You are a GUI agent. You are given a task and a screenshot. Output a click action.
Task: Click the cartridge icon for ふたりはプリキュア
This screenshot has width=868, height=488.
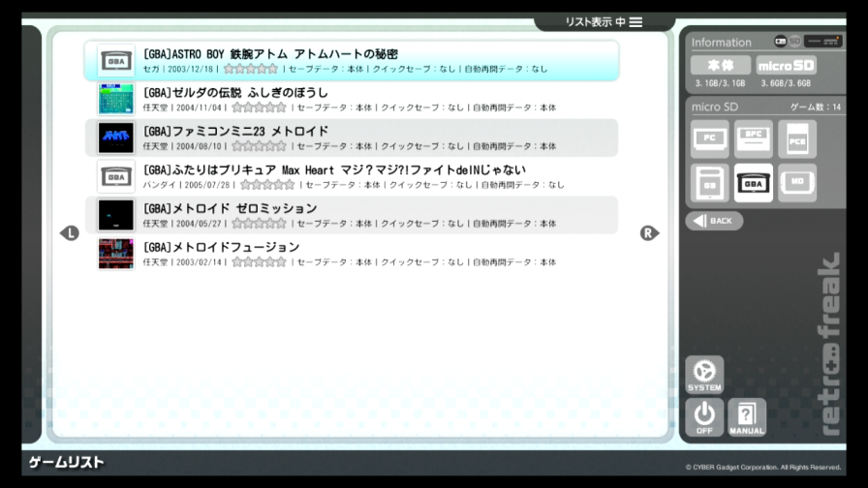point(115,176)
